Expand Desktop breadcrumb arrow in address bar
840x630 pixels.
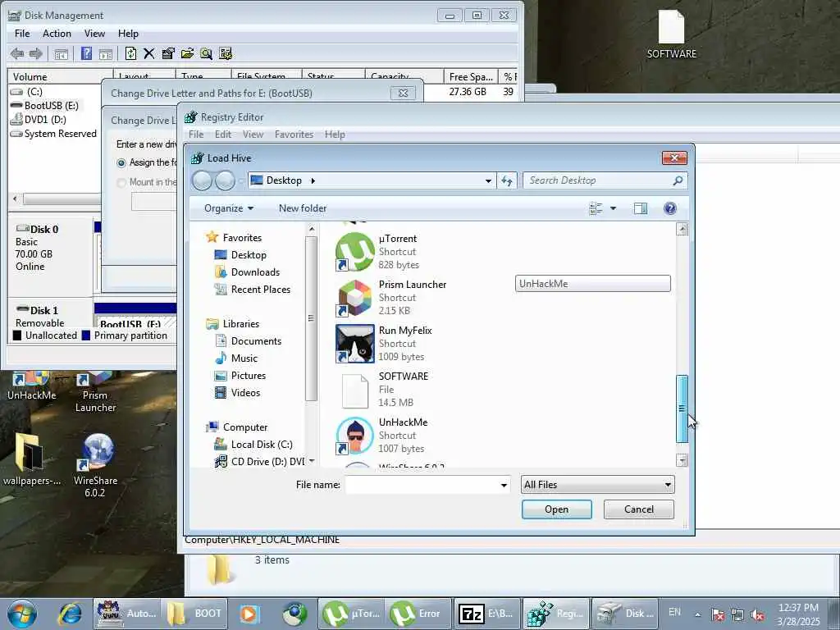313,180
